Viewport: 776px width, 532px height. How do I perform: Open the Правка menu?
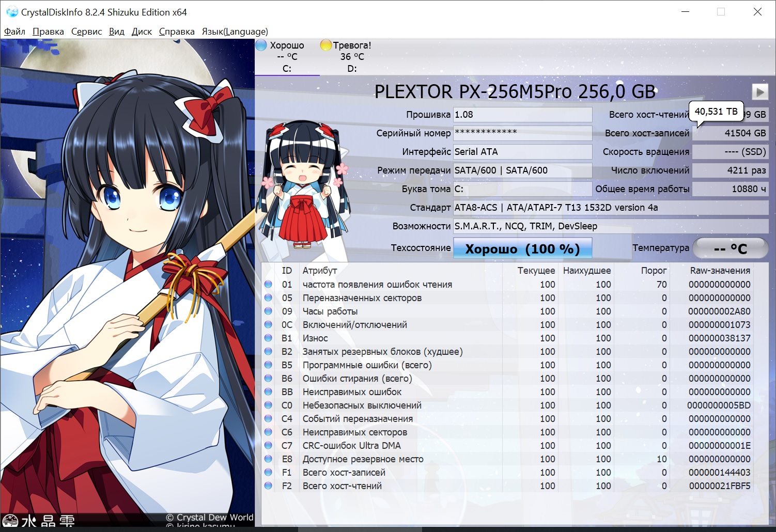(48, 32)
